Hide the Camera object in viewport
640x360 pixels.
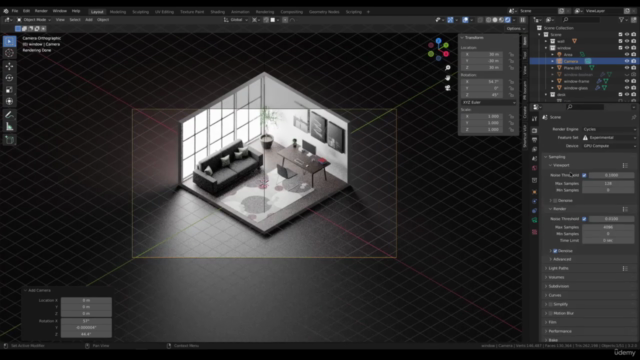[627, 61]
